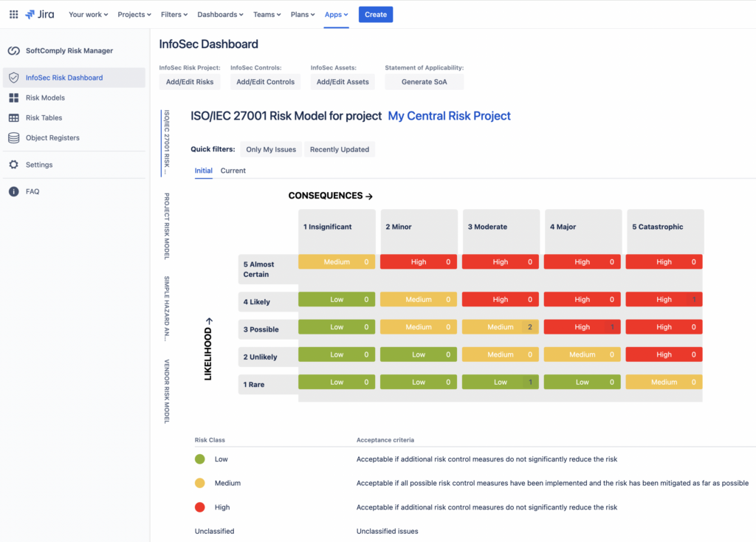This screenshot has height=542, width=756.
Task: Click the green Low risk class swatch
Action: pos(199,459)
